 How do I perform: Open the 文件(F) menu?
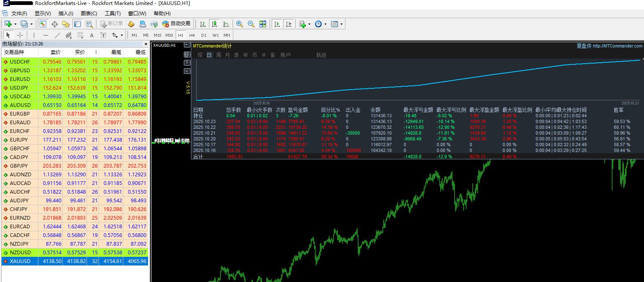point(19,14)
